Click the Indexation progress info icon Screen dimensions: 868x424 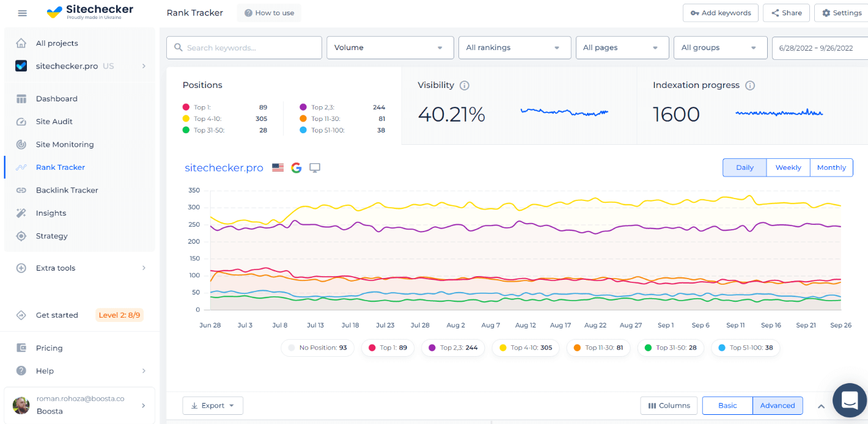[750, 86]
